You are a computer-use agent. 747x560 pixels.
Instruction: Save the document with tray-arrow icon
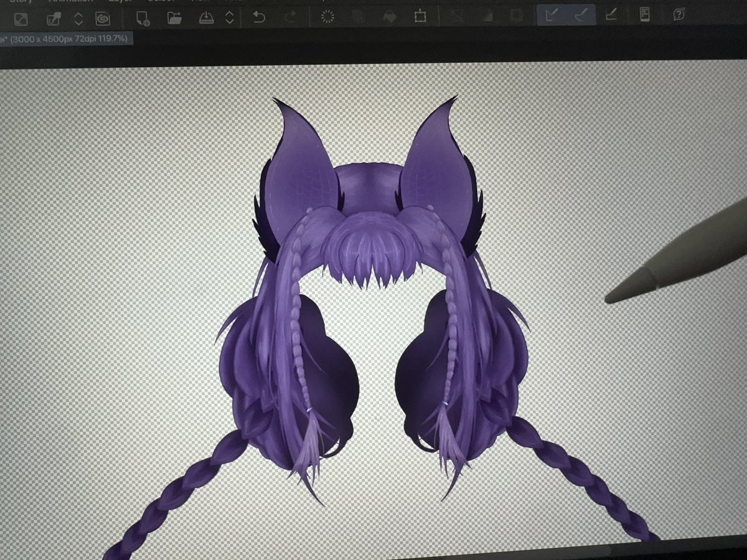[205, 17]
